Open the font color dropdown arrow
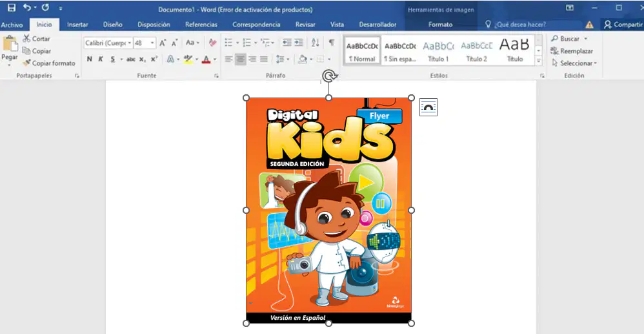The width and height of the screenshot is (644, 334). point(215,59)
